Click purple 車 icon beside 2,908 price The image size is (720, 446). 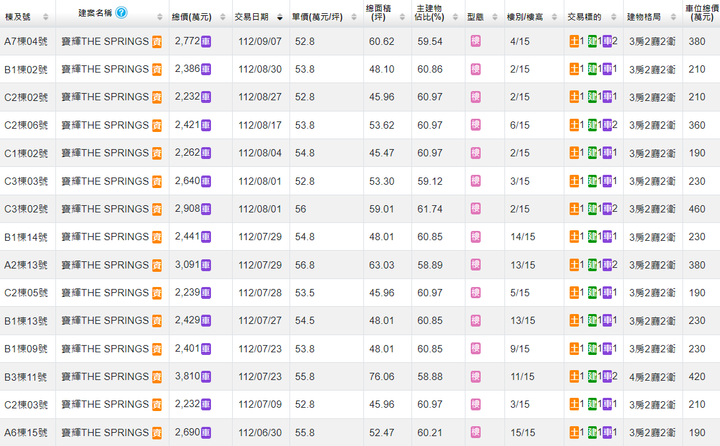pyautogui.click(x=206, y=209)
